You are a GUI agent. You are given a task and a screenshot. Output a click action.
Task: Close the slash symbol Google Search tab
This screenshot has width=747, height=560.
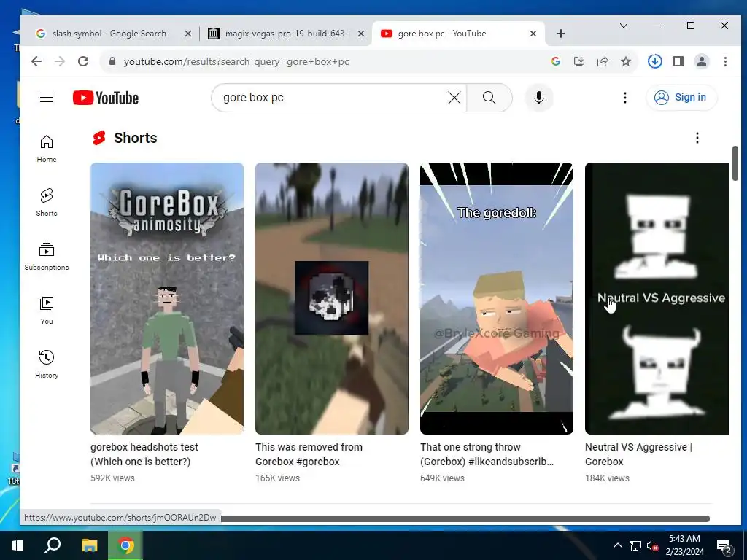click(x=187, y=34)
